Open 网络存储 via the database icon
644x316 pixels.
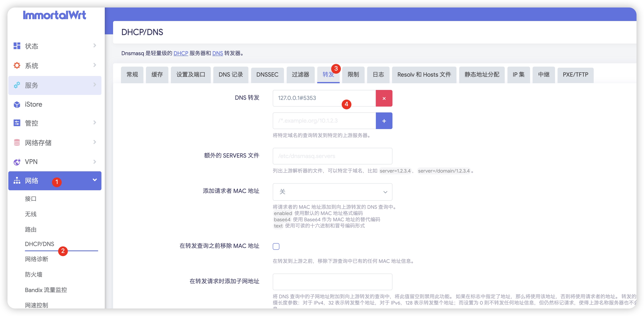pyautogui.click(x=16, y=142)
